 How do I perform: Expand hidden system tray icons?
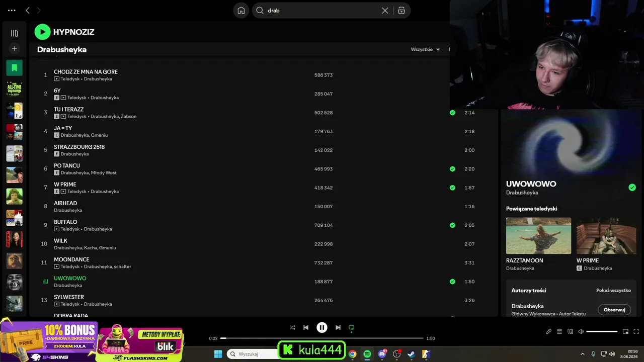(x=583, y=354)
